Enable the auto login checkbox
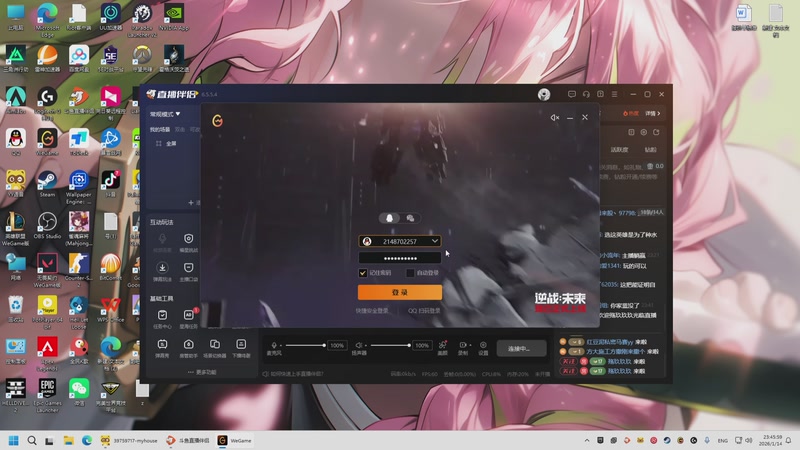Screen dimensions: 800x450 [x=410, y=273]
